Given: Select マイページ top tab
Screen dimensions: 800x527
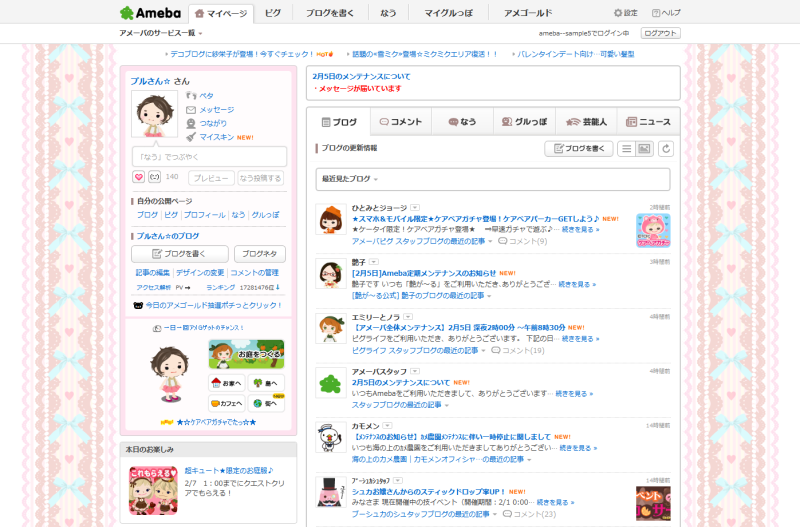Looking at the screenshot, I should point(221,13).
